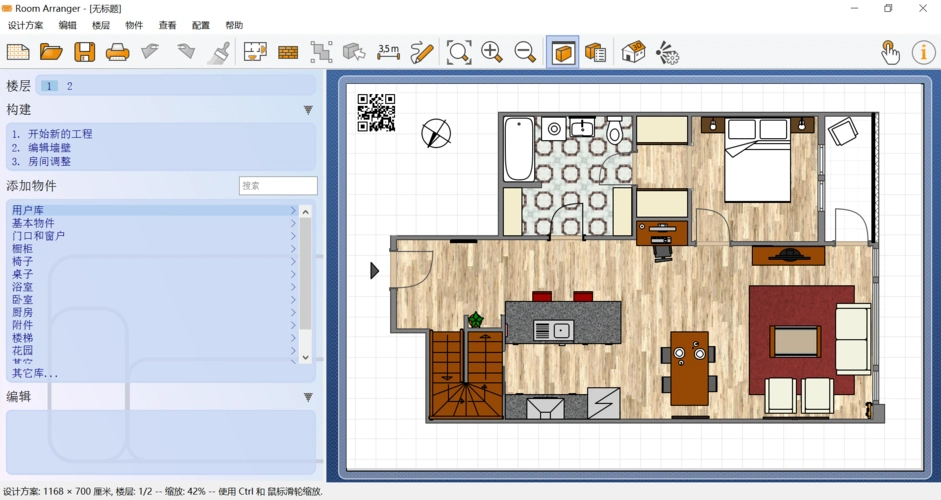Screen dimensions: 941x500
Task: Open the 3D house view icon
Action: coord(633,52)
